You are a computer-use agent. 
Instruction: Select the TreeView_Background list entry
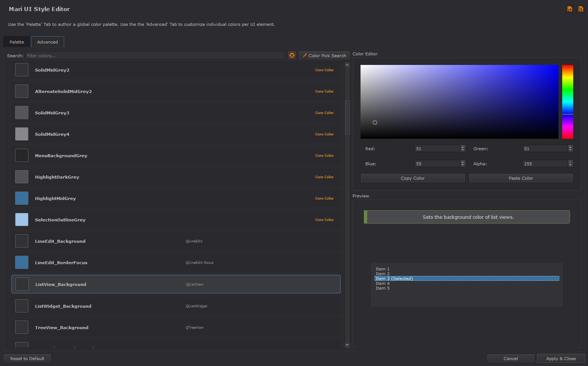[x=62, y=328]
